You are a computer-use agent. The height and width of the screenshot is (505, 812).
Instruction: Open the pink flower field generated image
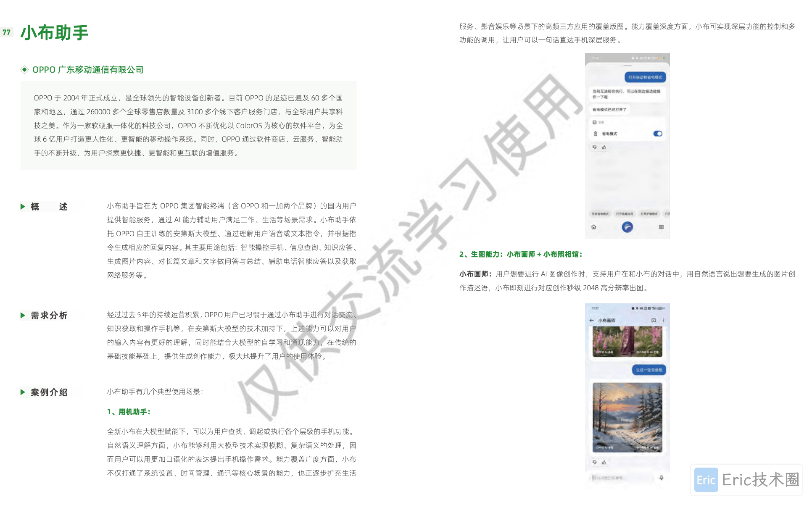click(627, 342)
